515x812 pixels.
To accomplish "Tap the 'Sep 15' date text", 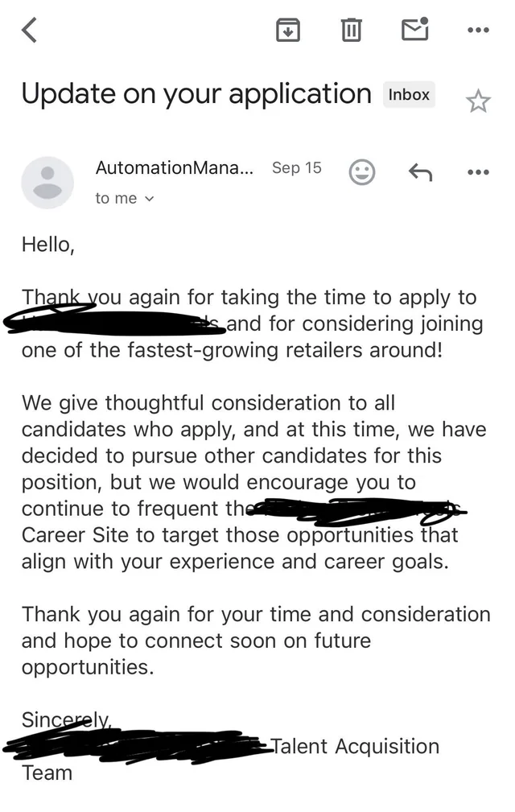I will click(297, 167).
